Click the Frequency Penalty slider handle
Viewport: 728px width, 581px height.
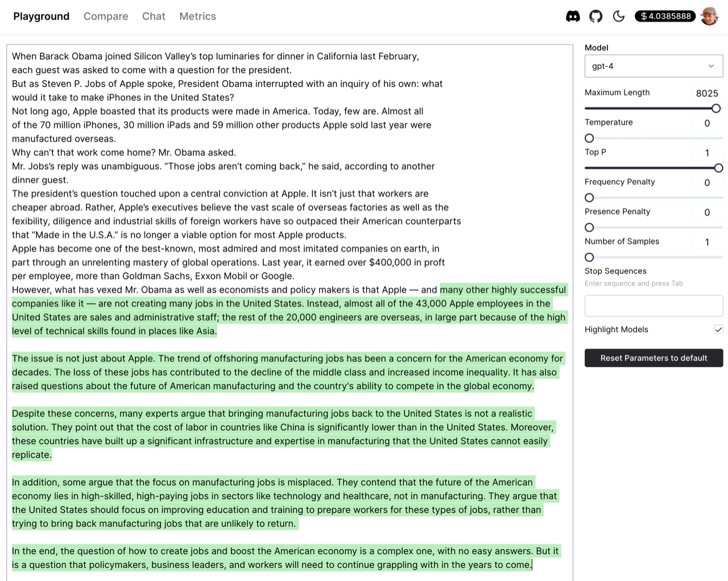click(x=589, y=197)
